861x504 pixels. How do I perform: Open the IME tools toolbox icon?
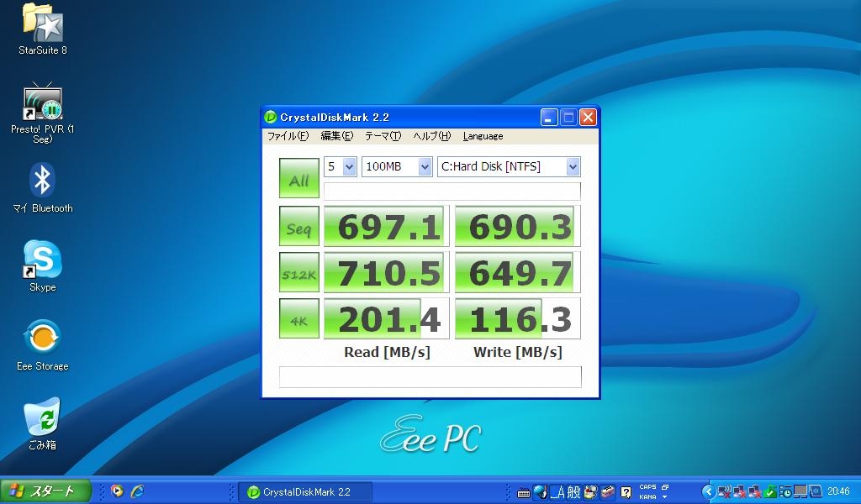tap(607, 492)
